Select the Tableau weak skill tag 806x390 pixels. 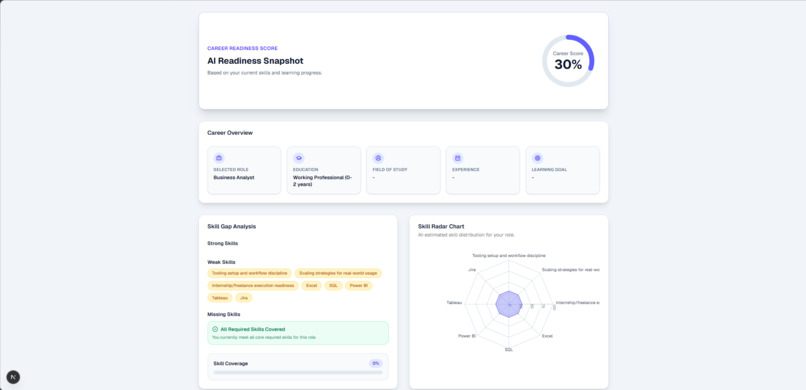220,298
